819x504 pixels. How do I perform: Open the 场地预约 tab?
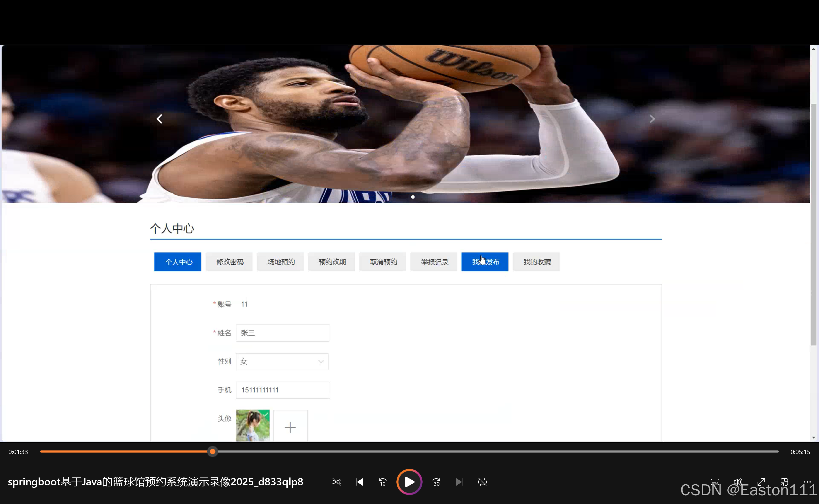(280, 262)
